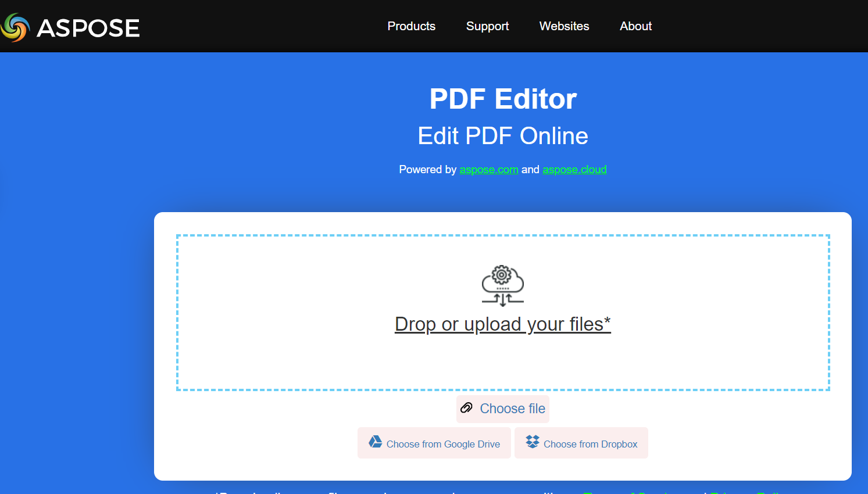Click the 'Edit PDF Online' subtitle

tap(503, 136)
